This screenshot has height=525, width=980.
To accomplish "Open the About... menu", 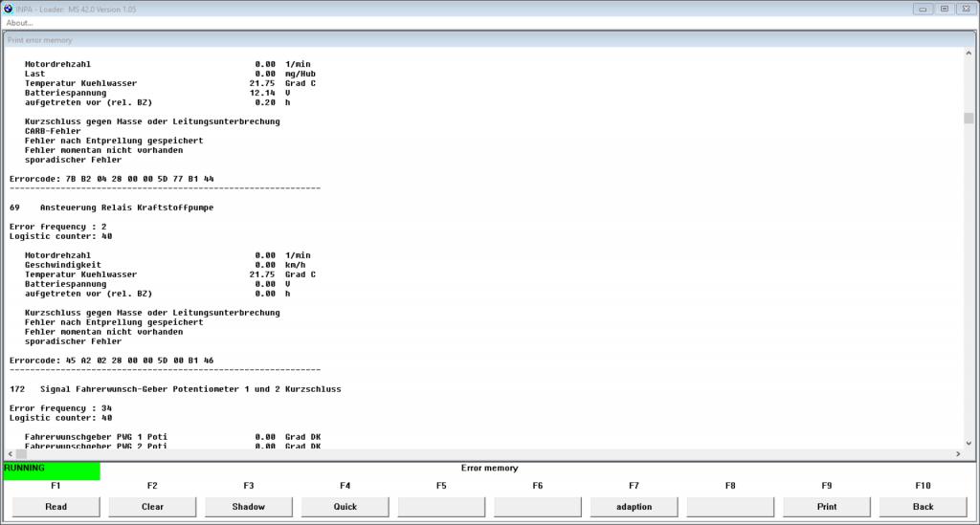I will pos(19,23).
